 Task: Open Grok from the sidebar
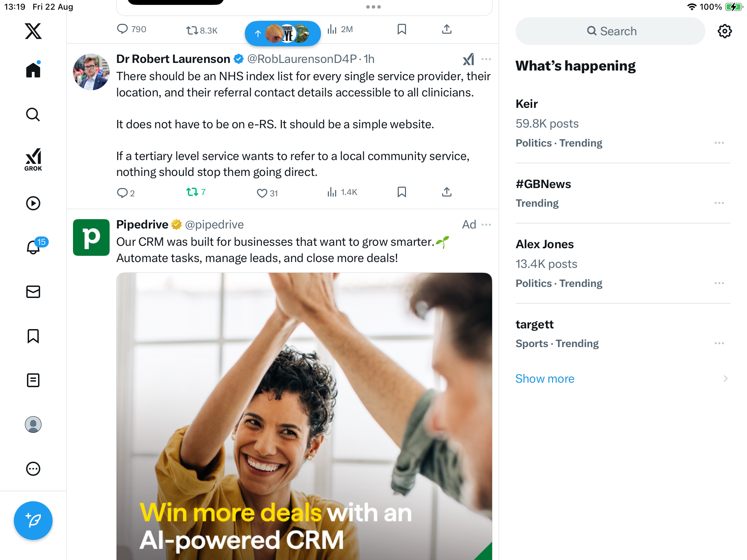pyautogui.click(x=33, y=159)
